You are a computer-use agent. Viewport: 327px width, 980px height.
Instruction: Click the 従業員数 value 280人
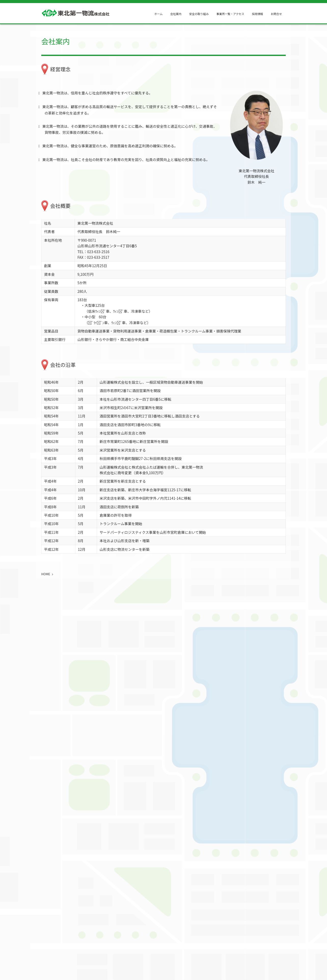[x=82, y=291]
